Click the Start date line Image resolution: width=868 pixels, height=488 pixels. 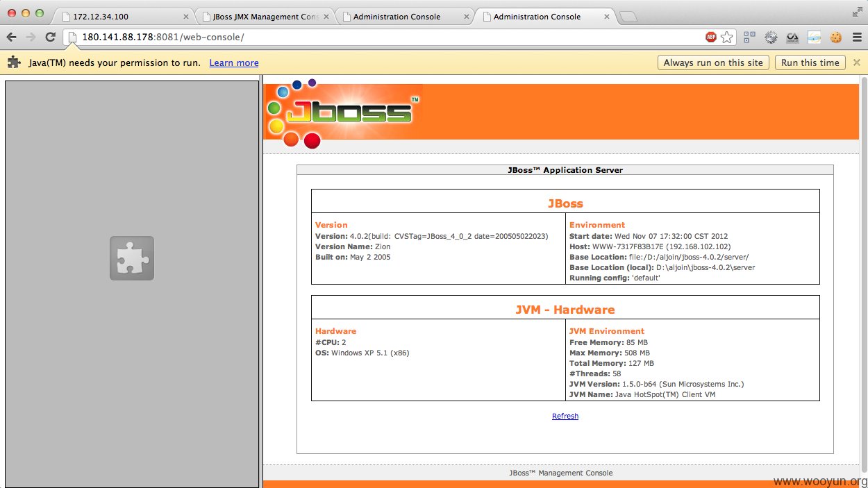click(649, 236)
